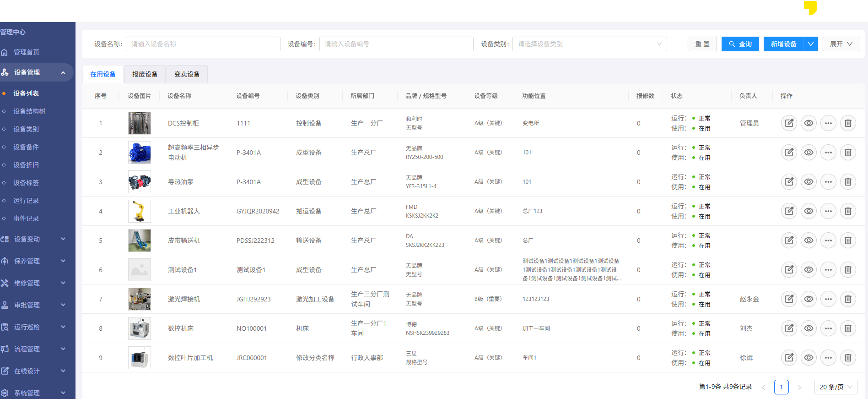
Task: Delete the 皮带输送机 device
Action: pyautogui.click(x=848, y=240)
